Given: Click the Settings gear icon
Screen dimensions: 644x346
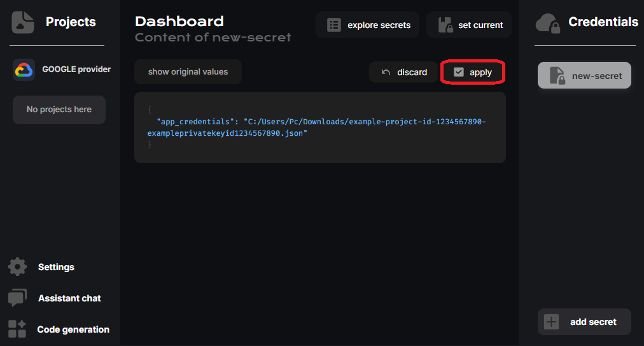Looking at the screenshot, I should [18, 267].
